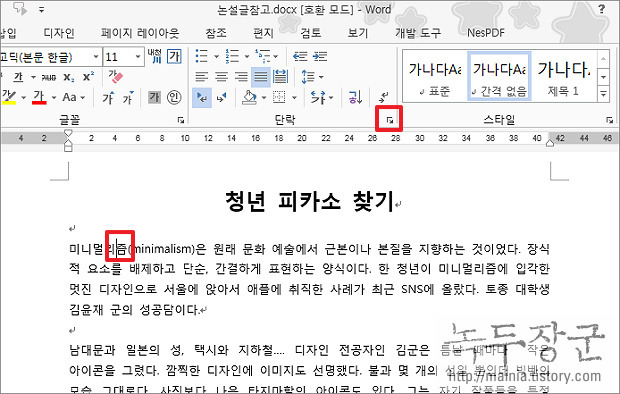Toggle justified alignment
The image size is (620, 394).
click(x=261, y=77)
